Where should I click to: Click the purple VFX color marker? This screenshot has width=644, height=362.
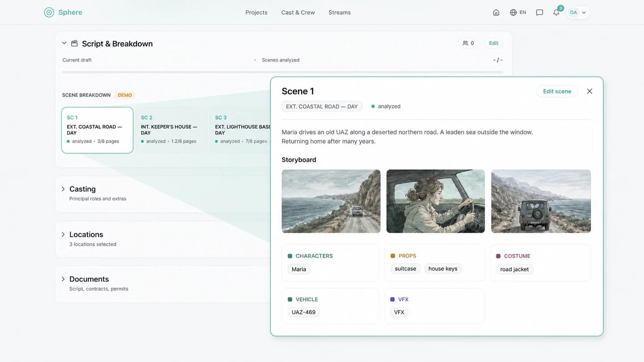point(393,299)
